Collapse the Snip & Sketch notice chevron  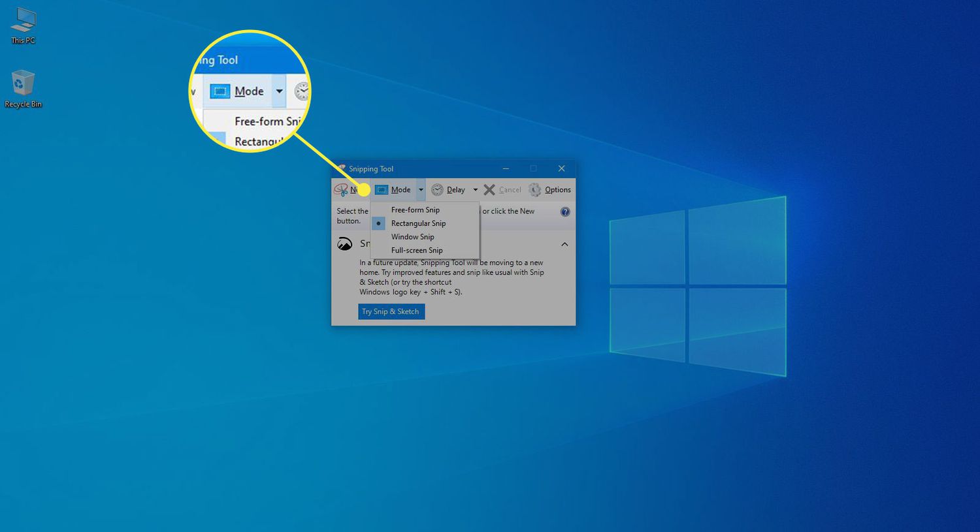[564, 244]
